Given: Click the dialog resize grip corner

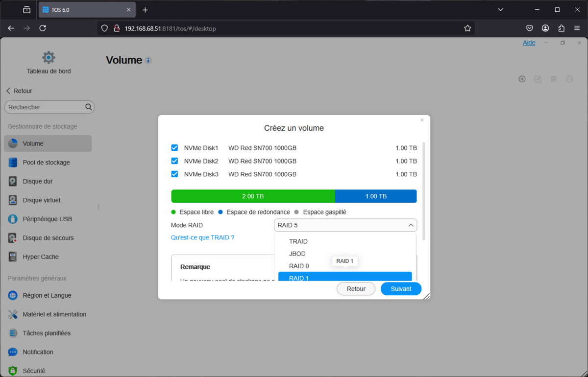Looking at the screenshot, I should (x=427, y=296).
